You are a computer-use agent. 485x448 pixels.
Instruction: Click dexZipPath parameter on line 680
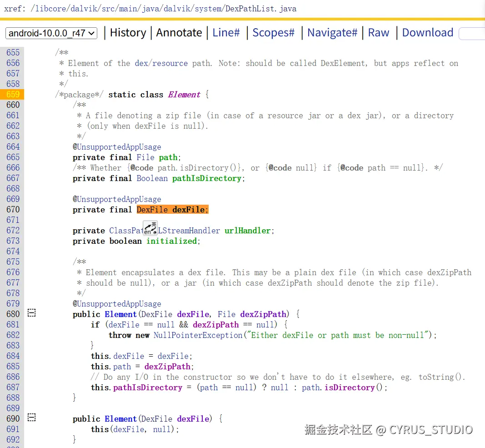[x=264, y=314]
